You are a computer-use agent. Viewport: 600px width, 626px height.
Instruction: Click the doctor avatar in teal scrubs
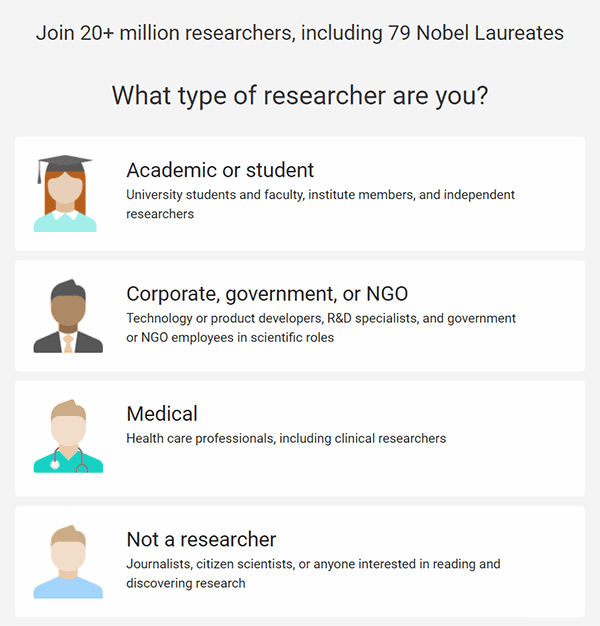(x=68, y=437)
